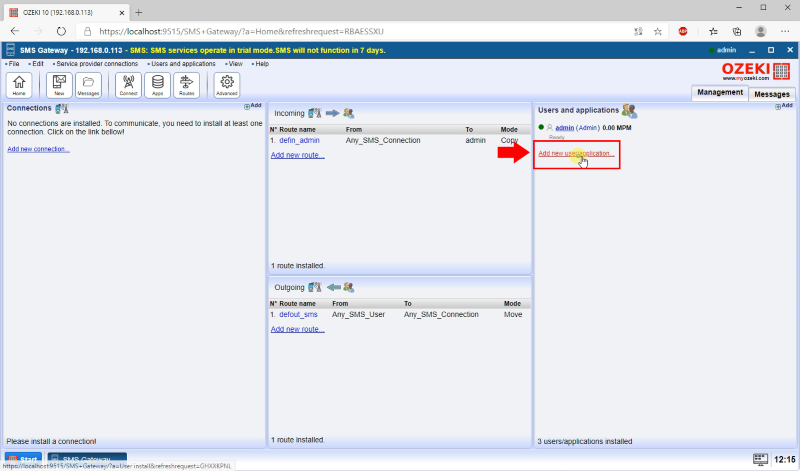The width and height of the screenshot is (800, 471).
Task: Open Advanced settings gear icon
Action: [x=227, y=85]
